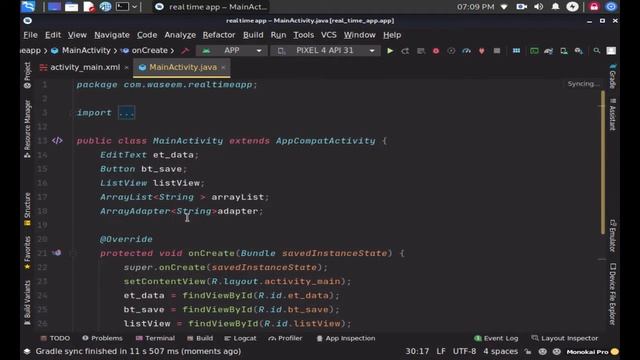Open the APP run configuration dropdown
Image resolution: width=640 pixels, height=360 pixels.
point(231,51)
